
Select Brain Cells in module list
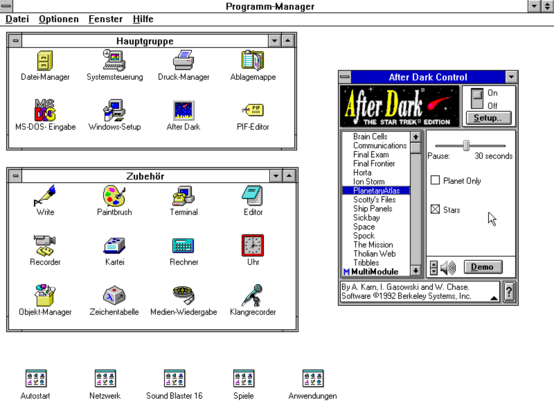(370, 136)
